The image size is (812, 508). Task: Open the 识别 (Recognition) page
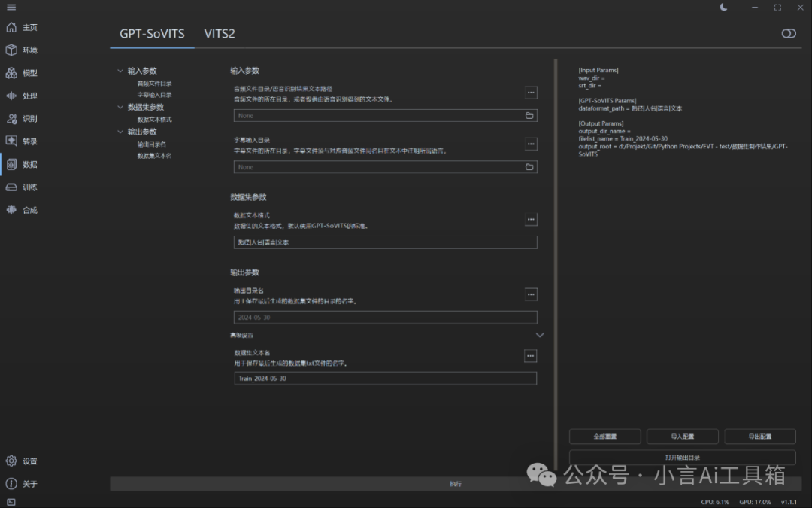coord(22,119)
